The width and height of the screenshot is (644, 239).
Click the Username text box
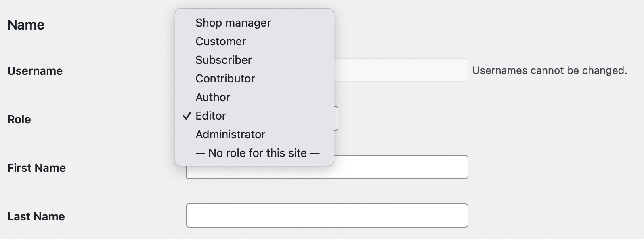click(x=404, y=70)
